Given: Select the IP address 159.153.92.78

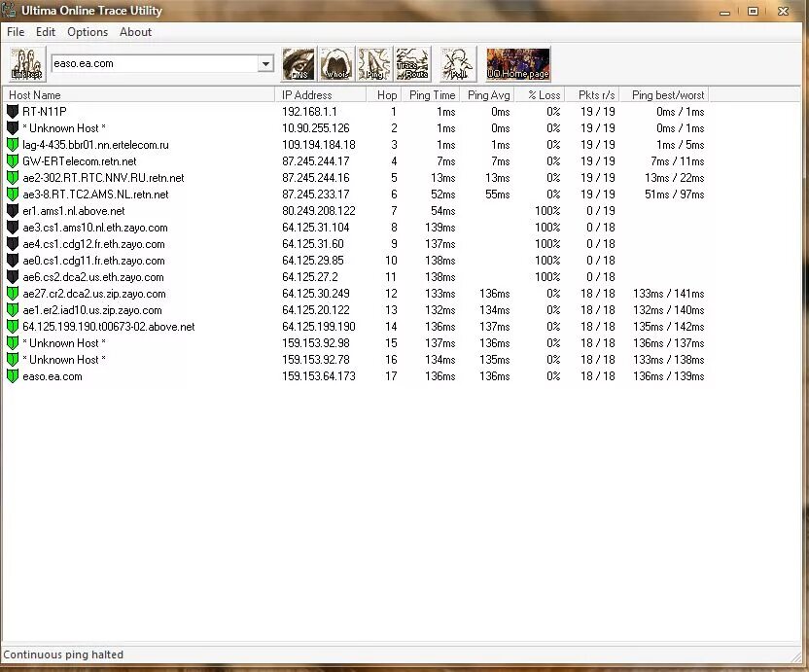Looking at the screenshot, I should (316, 359).
